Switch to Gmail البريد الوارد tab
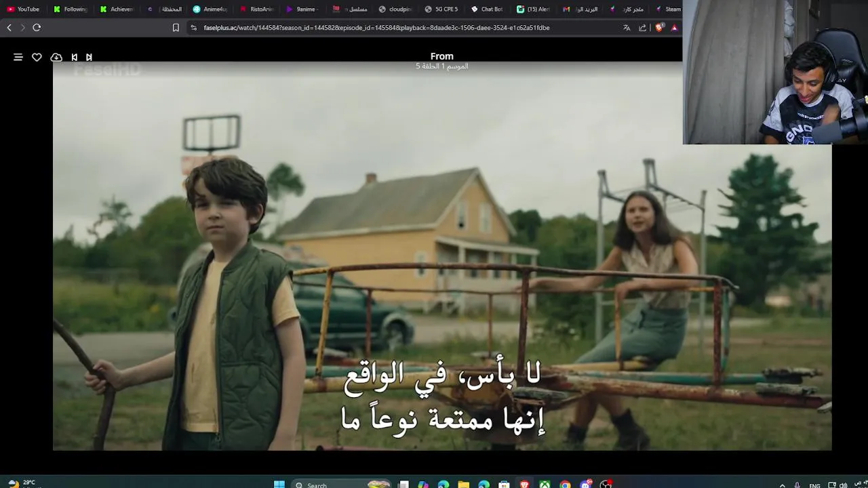 580,9
